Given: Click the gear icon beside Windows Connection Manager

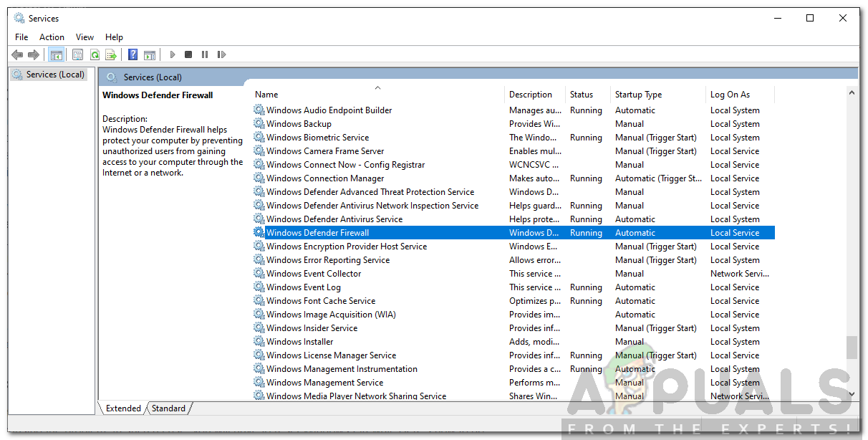Looking at the screenshot, I should (x=259, y=178).
